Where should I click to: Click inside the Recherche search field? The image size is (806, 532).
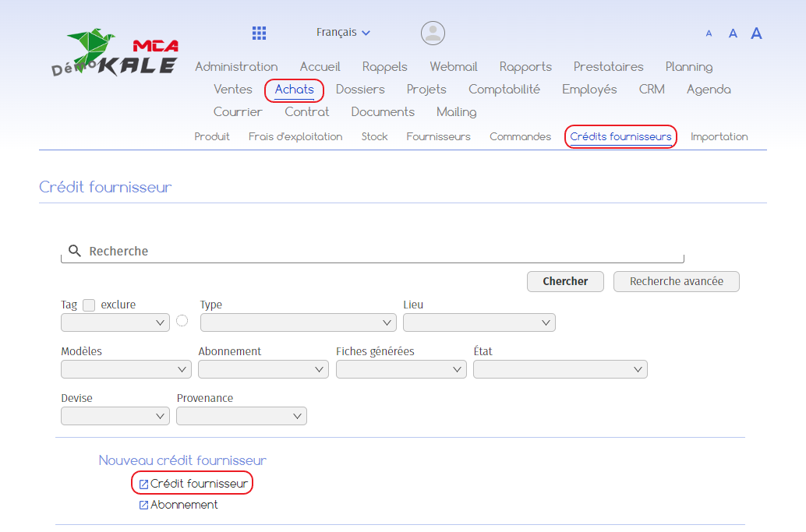click(x=312, y=251)
